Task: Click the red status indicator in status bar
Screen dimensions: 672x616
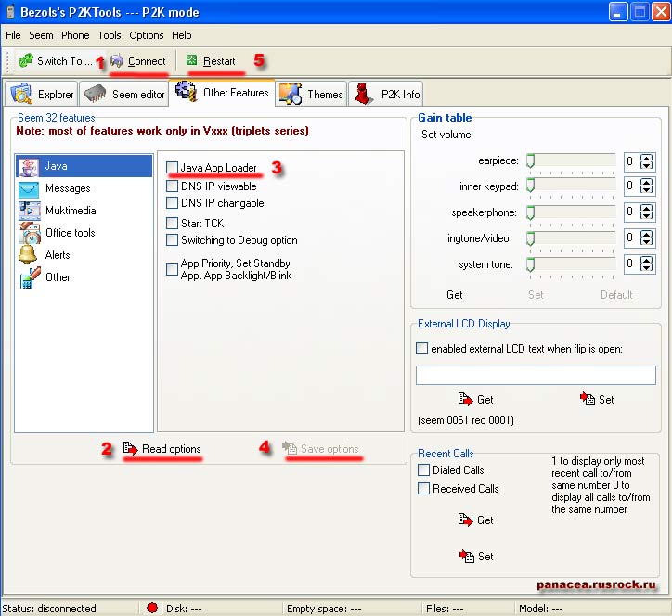Action: [x=152, y=608]
